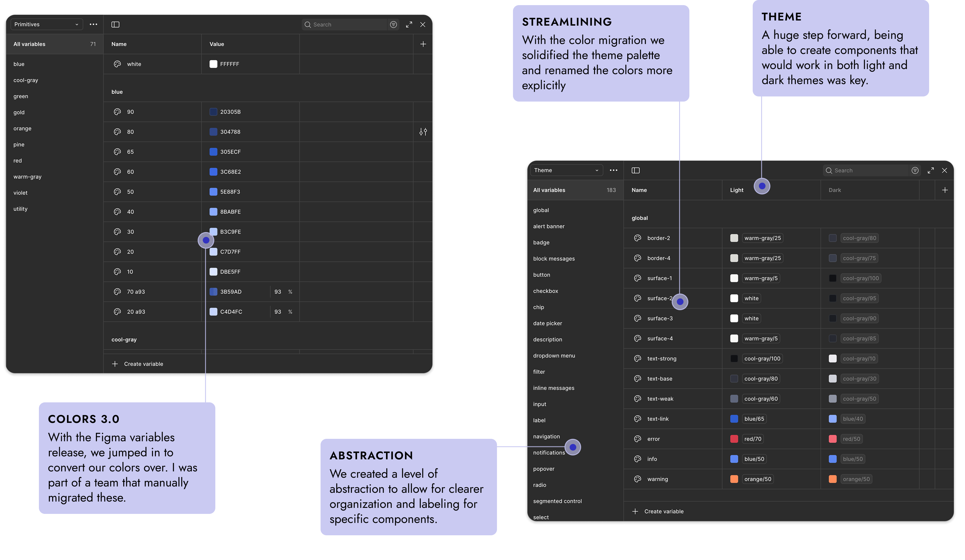Expand the Theme variables panel to fullscreen

(x=931, y=170)
